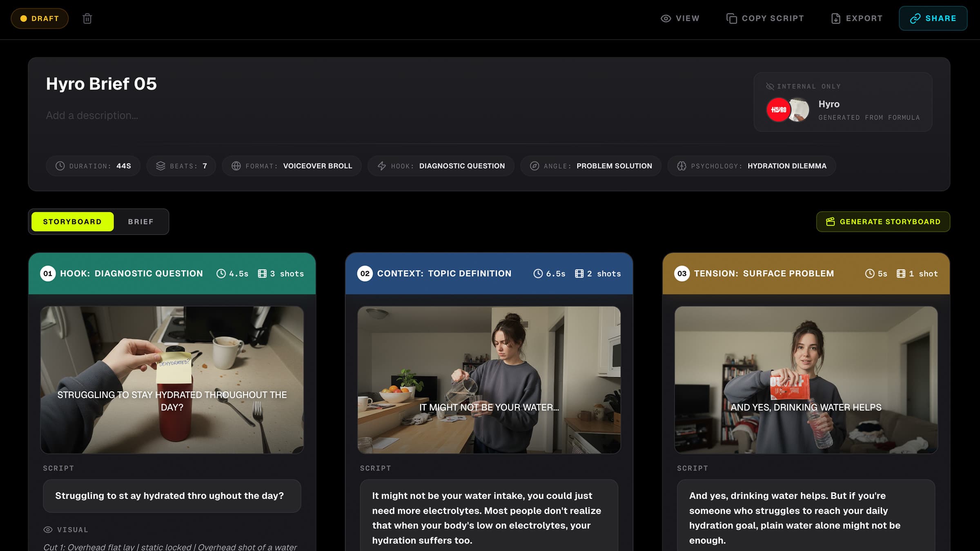Open the Angle Problem Solution chip
Screen dimensions: 980x551
[x=590, y=166]
